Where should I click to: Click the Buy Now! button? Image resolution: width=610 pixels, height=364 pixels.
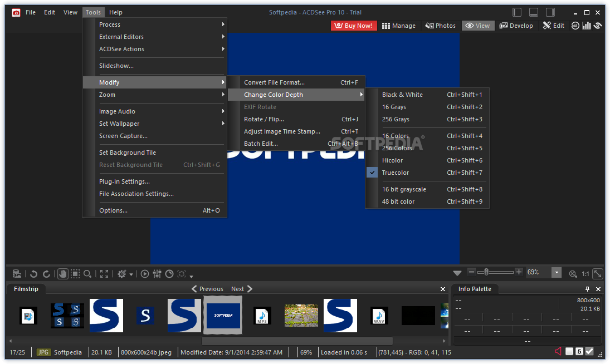pos(354,26)
